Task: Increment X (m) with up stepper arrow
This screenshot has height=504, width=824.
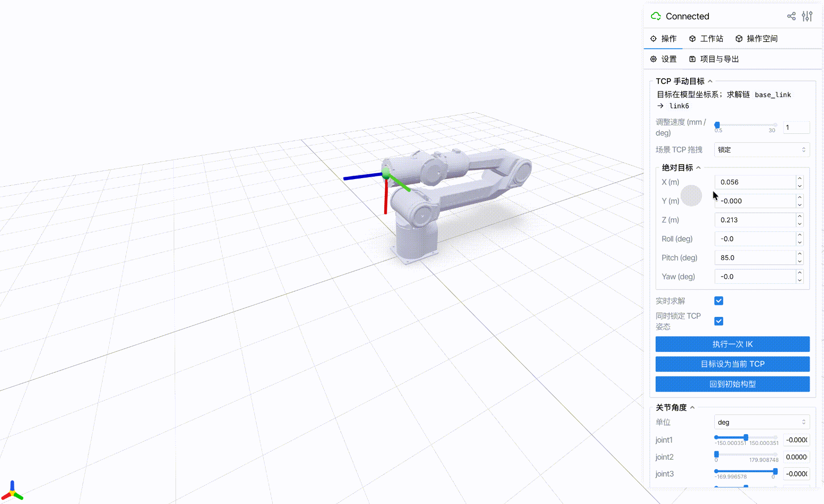Action: (800, 179)
